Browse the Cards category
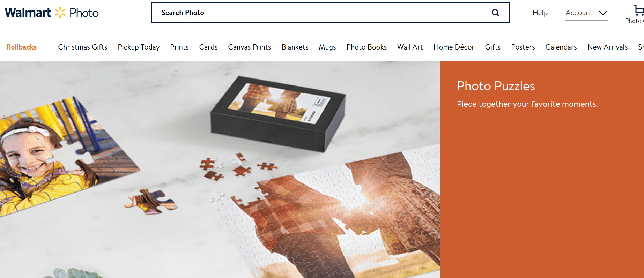 coord(208,47)
